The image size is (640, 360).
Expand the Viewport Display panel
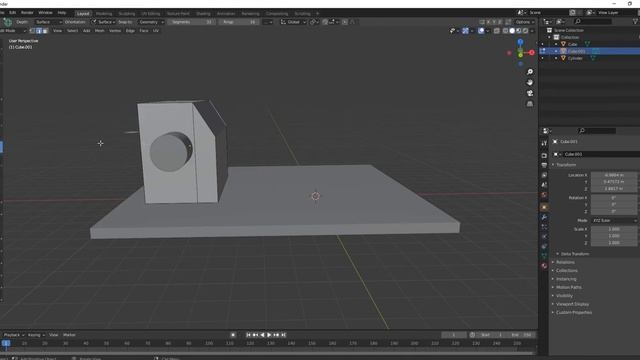572,304
